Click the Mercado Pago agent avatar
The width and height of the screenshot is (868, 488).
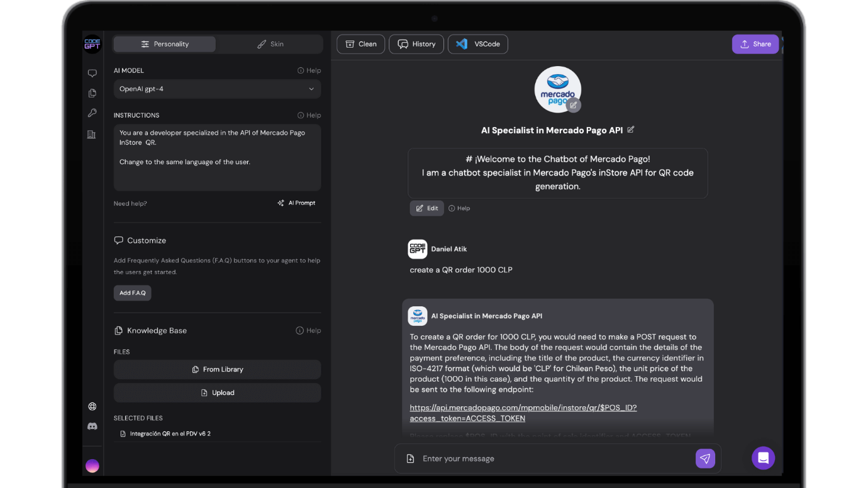[558, 89]
